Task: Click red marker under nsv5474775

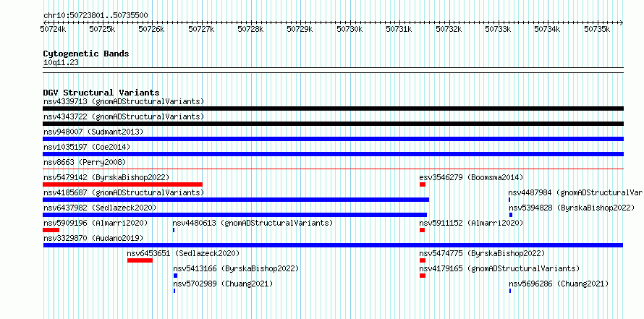Action: tap(423, 260)
